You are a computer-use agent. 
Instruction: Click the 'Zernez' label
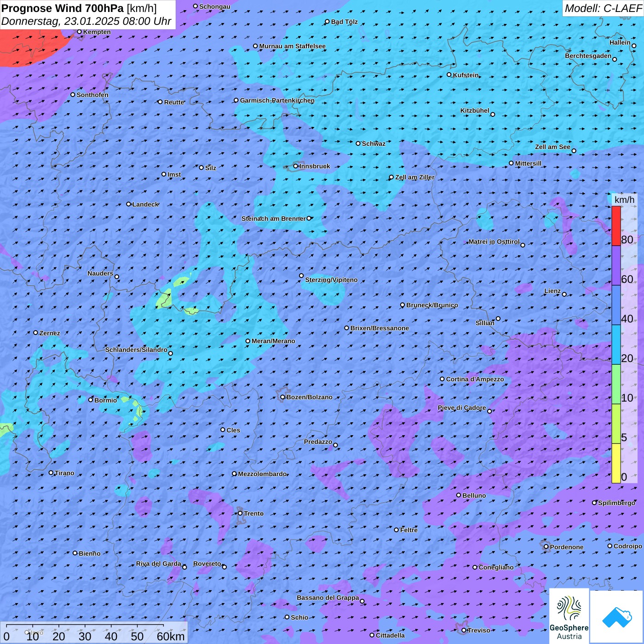[50, 333]
